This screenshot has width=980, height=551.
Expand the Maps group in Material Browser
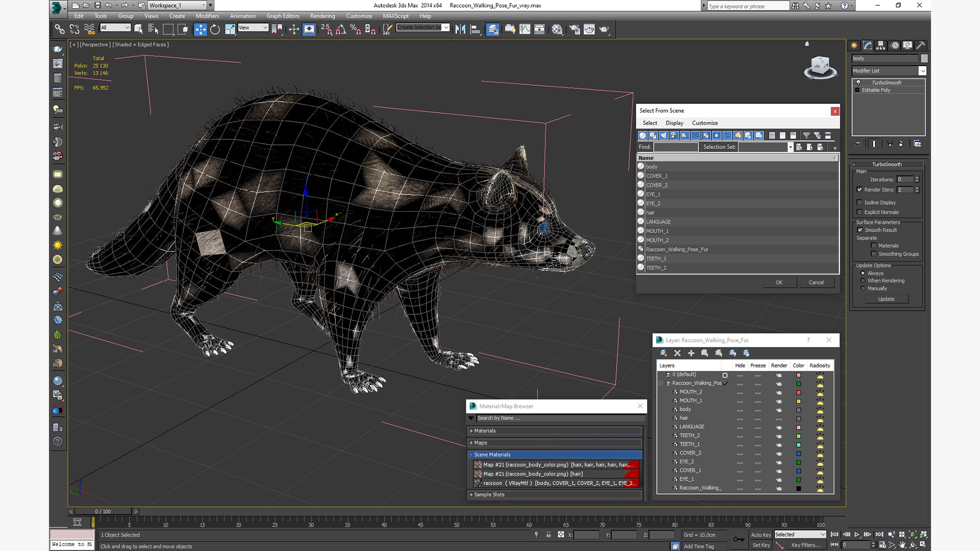point(555,443)
